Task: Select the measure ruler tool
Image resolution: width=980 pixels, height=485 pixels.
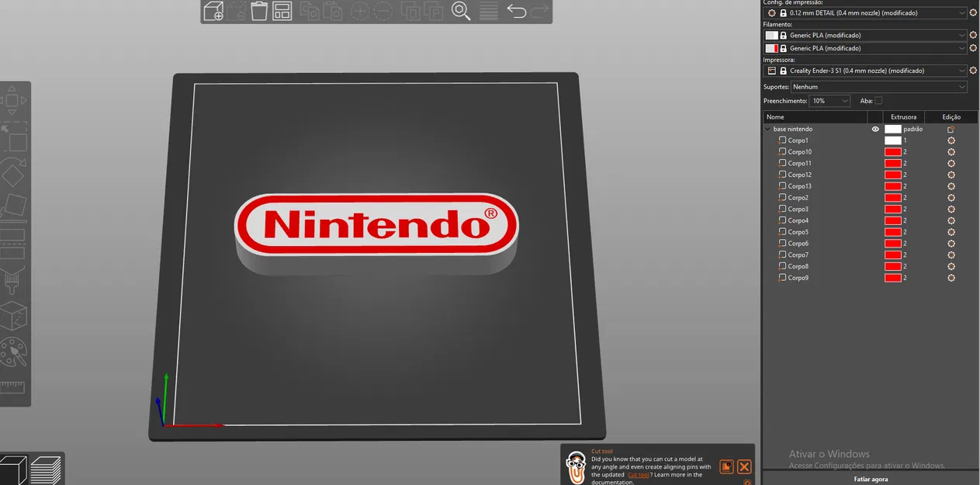Action: pyautogui.click(x=14, y=388)
